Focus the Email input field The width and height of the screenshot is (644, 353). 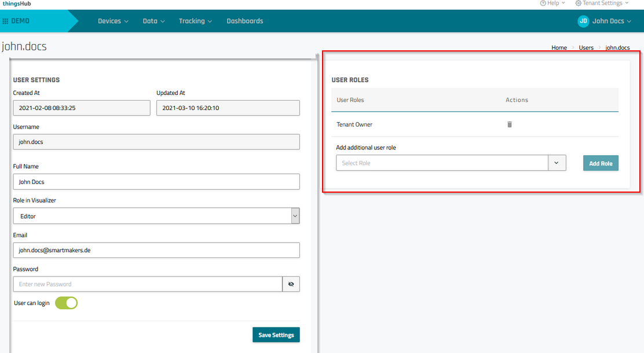tap(156, 250)
